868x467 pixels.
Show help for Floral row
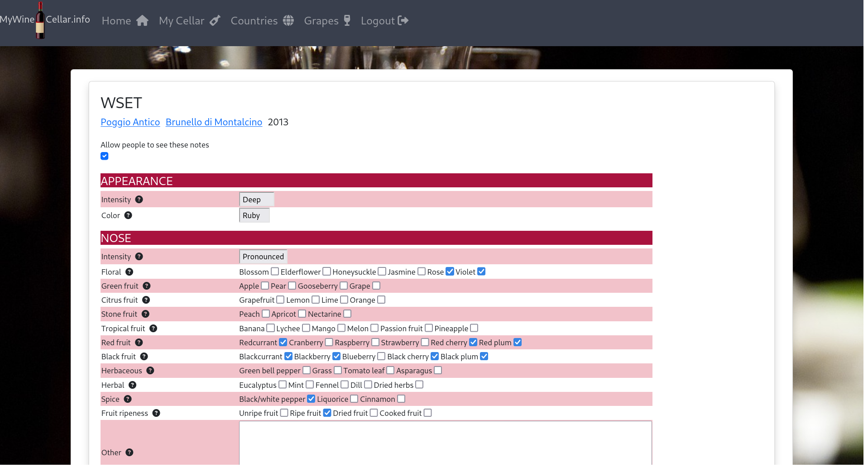click(129, 272)
